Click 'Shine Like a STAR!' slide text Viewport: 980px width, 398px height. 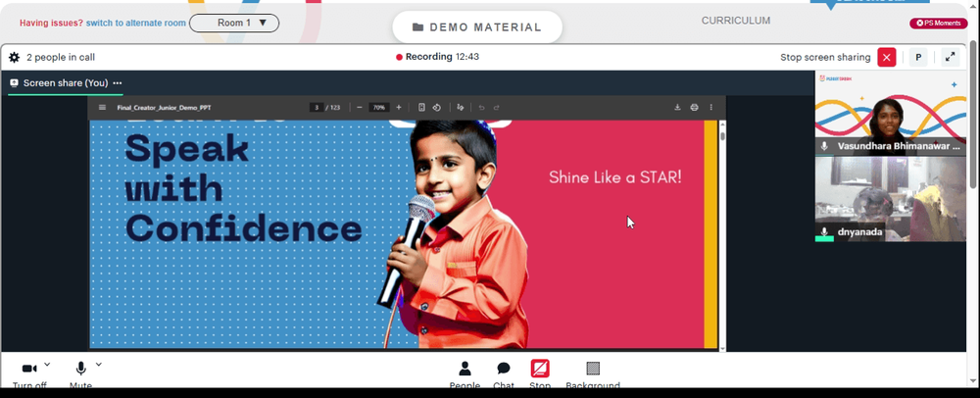tap(615, 177)
